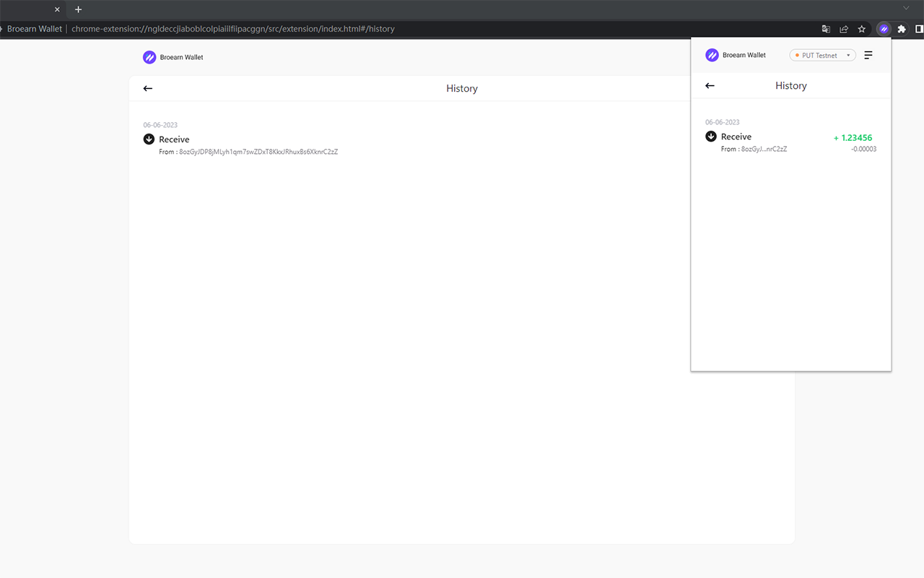Click the back arrow in the popup History page

pyautogui.click(x=710, y=85)
